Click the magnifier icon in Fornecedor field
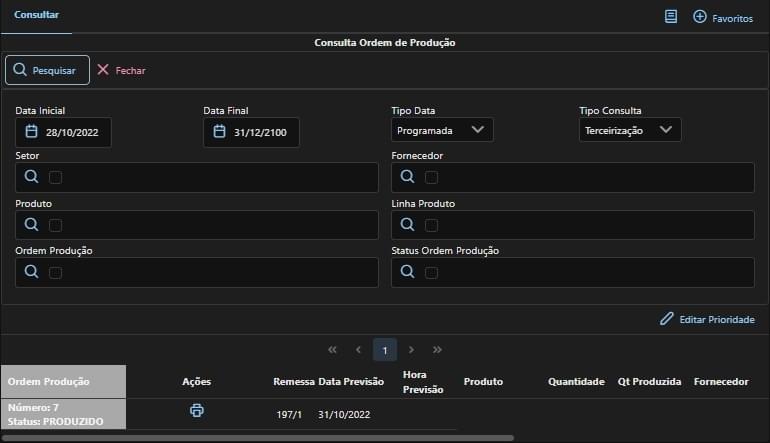The image size is (770, 443). click(x=407, y=177)
